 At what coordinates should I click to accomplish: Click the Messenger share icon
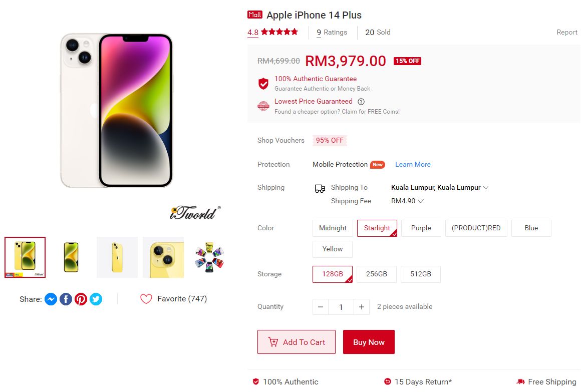point(51,299)
